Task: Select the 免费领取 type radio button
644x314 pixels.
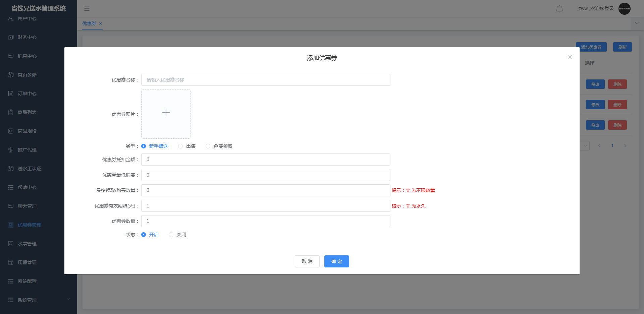Action: [208, 146]
